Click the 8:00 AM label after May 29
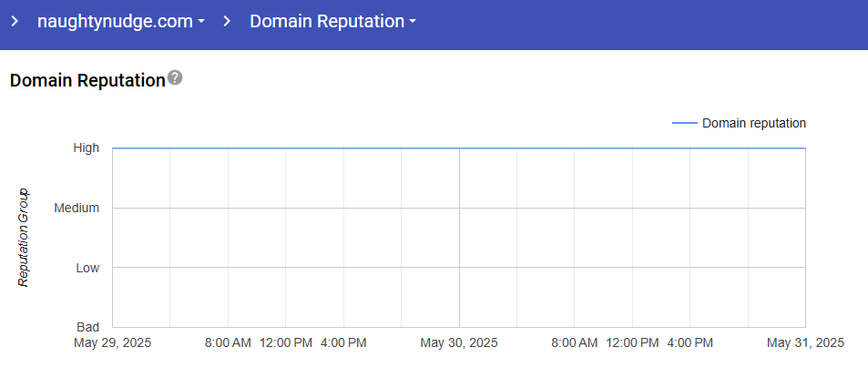 click(x=228, y=343)
